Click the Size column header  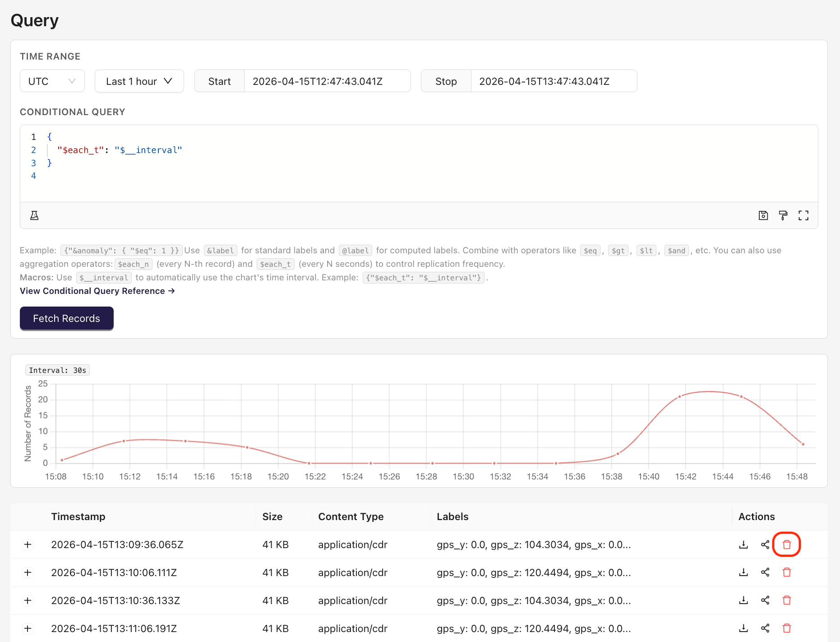click(x=272, y=516)
